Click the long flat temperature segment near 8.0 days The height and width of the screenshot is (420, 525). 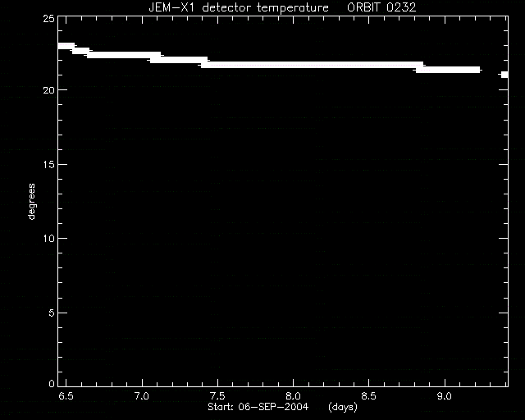pyautogui.click(x=312, y=65)
